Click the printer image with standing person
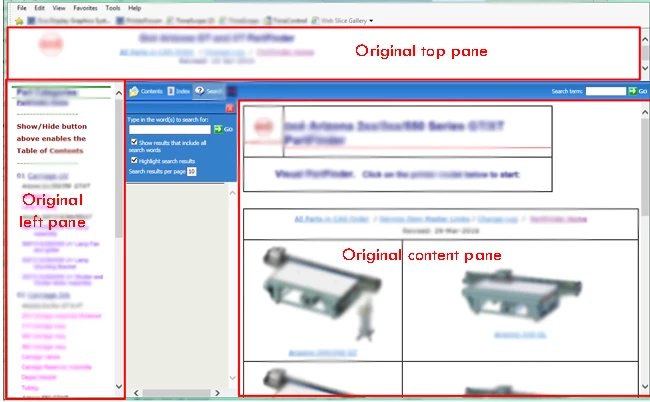The height and width of the screenshot is (402, 650). click(x=323, y=294)
